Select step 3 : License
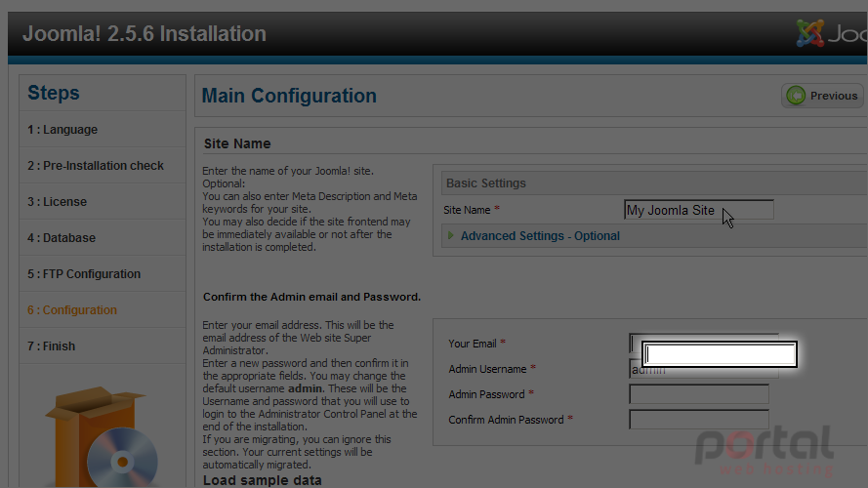868x488 pixels. pyautogui.click(x=57, y=201)
